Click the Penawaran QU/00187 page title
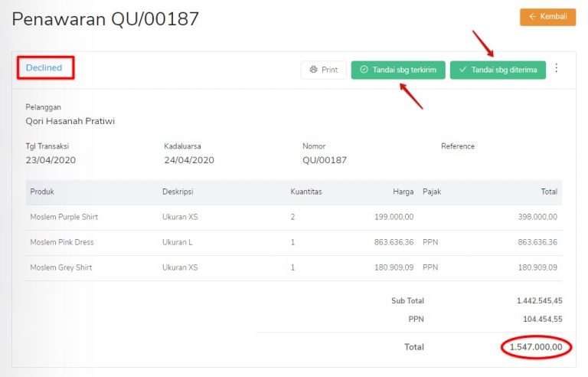 coord(106,19)
